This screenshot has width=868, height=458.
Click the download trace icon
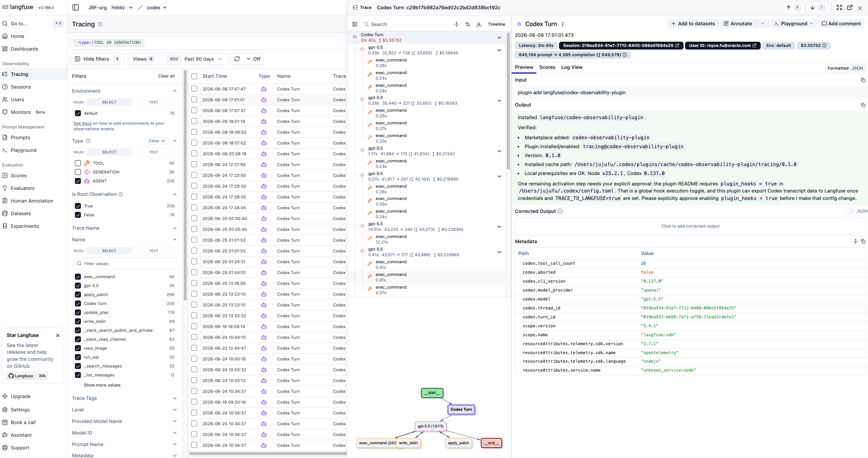point(479,24)
